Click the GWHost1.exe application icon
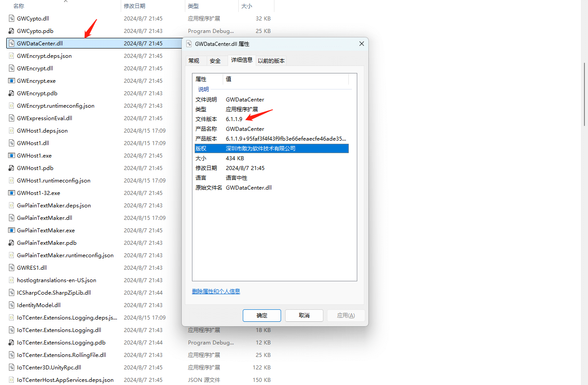This screenshot has width=588, height=385. click(12, 156)
